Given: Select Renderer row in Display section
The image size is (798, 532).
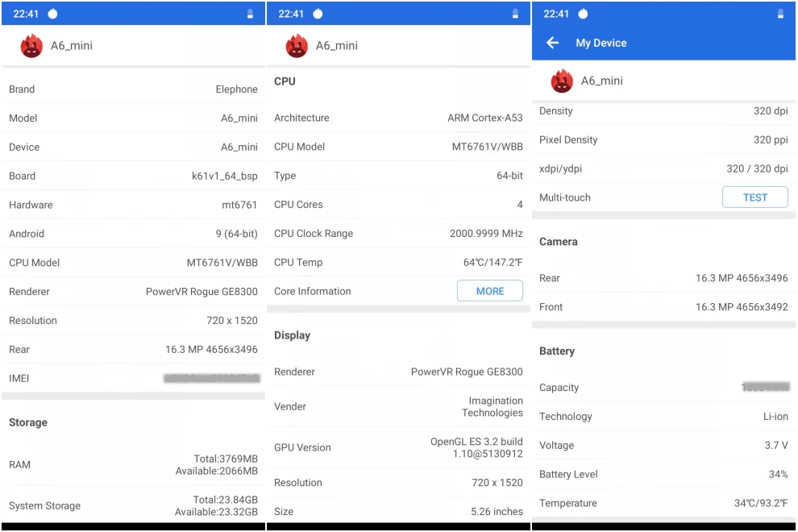Looking at the screenshot, I should tap(398, 372).
